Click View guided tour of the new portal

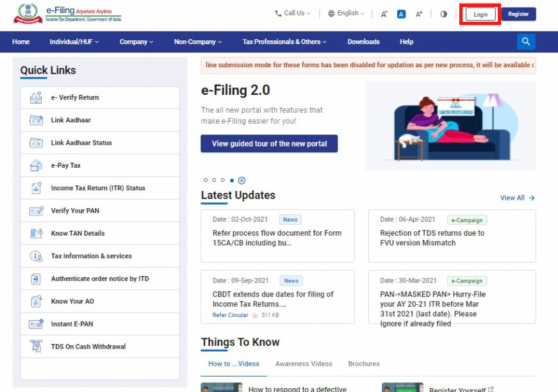point(269,143)
